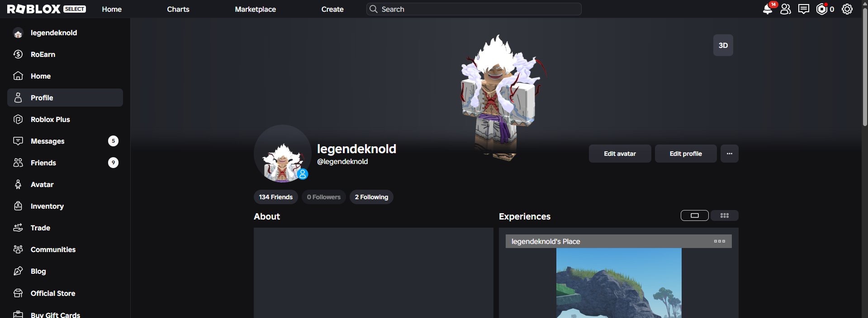Go to Friends in the sidebar
This screenshot has height=318, width=868.
(x=65, y=163)
